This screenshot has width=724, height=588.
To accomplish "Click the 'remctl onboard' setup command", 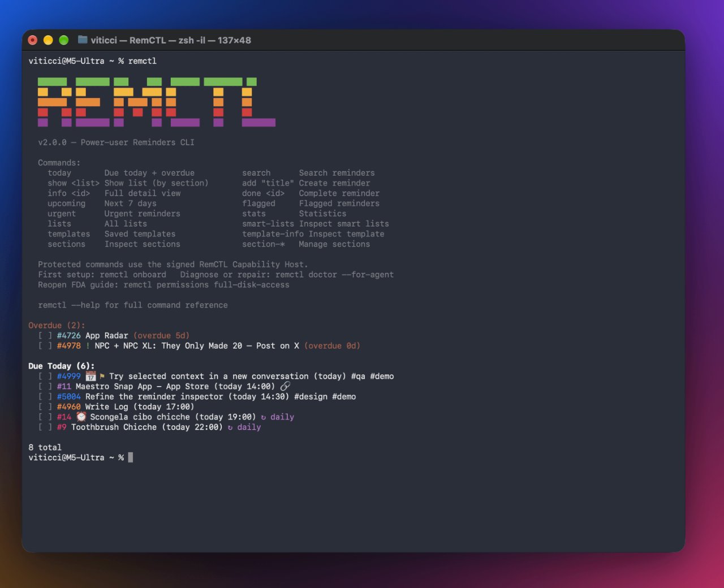I will coord(133,275).
